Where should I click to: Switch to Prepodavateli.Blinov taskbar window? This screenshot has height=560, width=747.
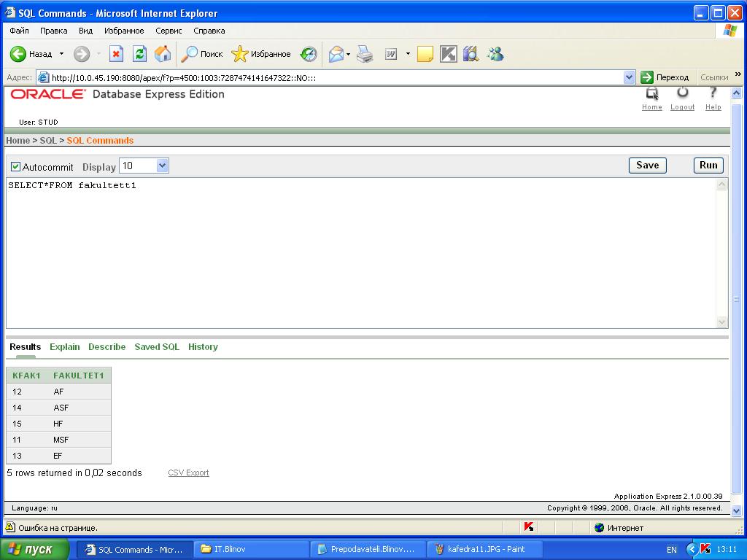368,549
